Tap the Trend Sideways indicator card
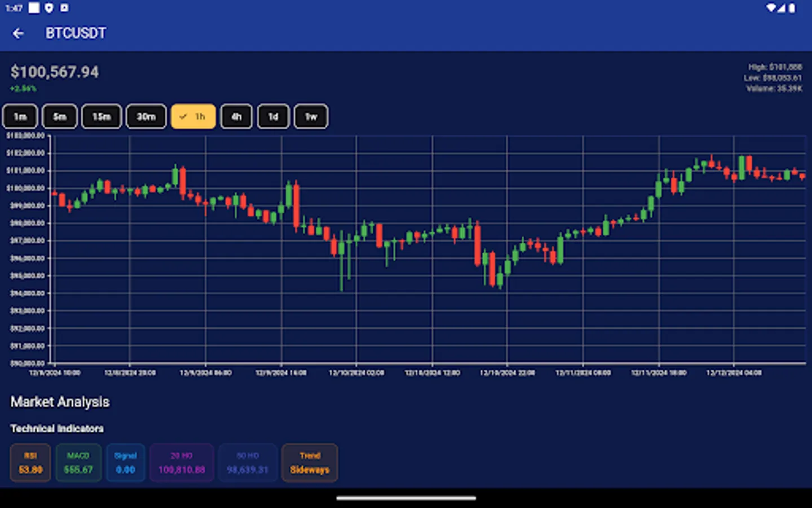The width and height of the screenshot is (812, 508). [x=310, y=462]
